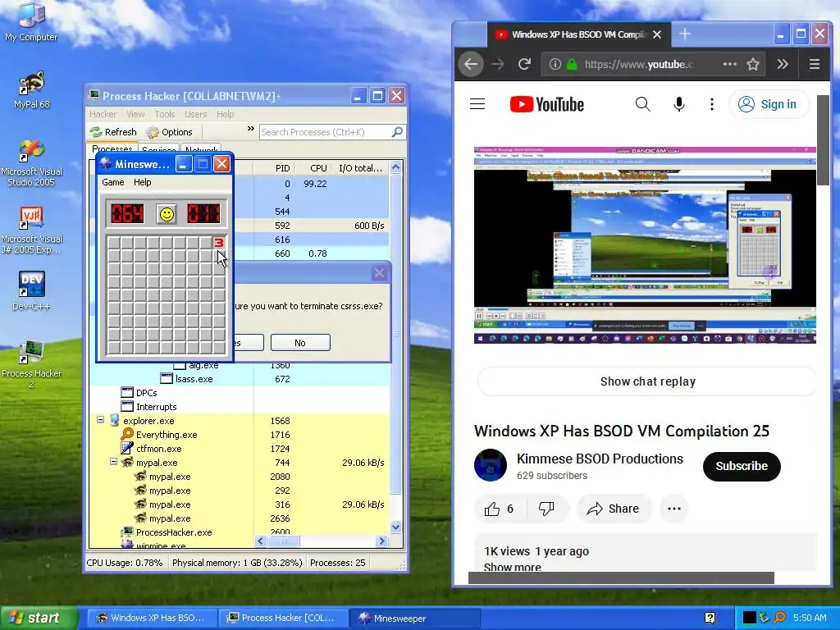The image size is (840, 630).
Task: Open the page actions three-dot menu
Action: click(729, 64)
